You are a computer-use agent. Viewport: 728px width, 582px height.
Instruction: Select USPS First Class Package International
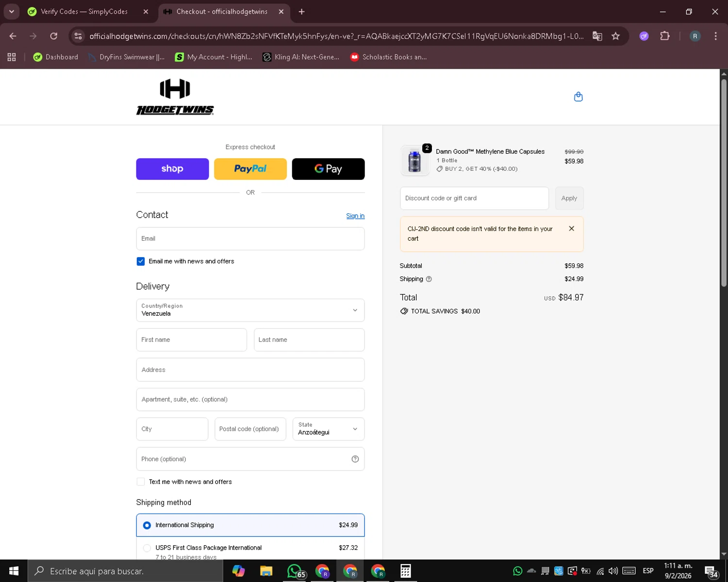pos(147,548)
